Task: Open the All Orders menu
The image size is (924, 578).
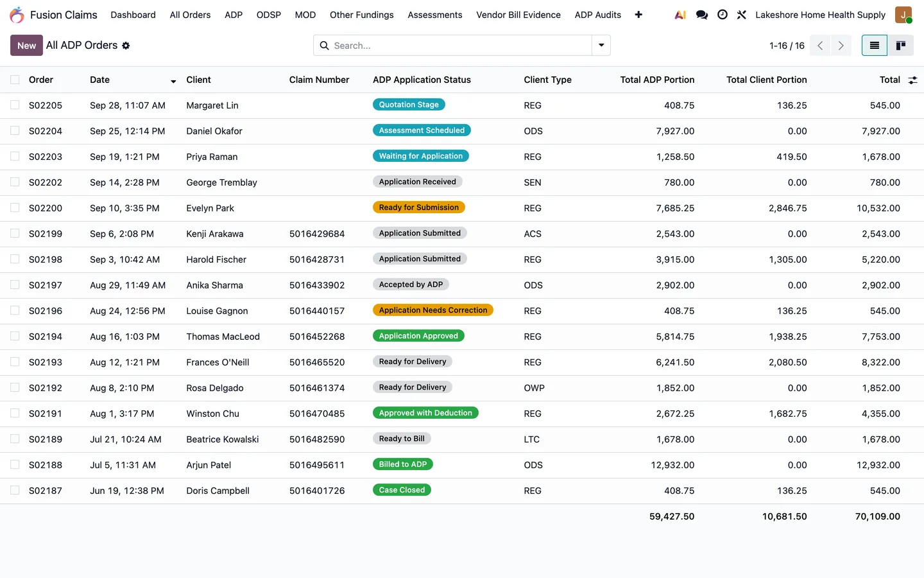Action: [190, 15]
